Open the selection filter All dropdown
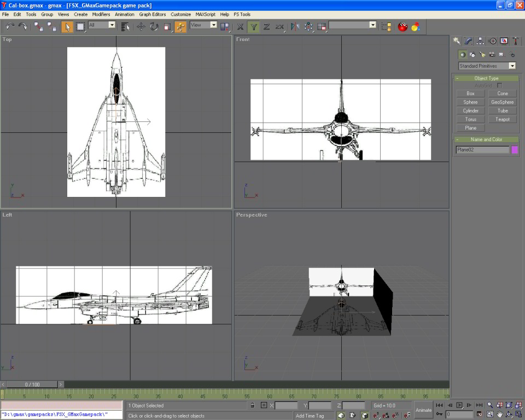525x420 pixels. (102, 25)
